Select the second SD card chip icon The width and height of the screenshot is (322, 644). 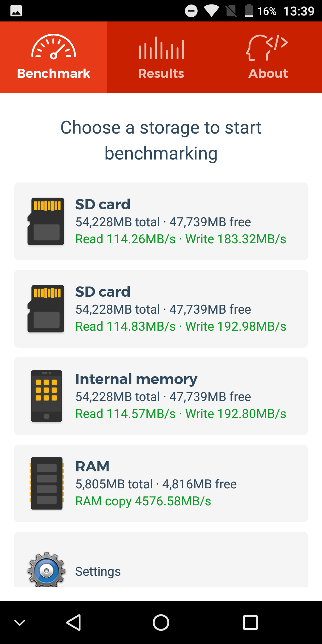click(x=46, y=309)
